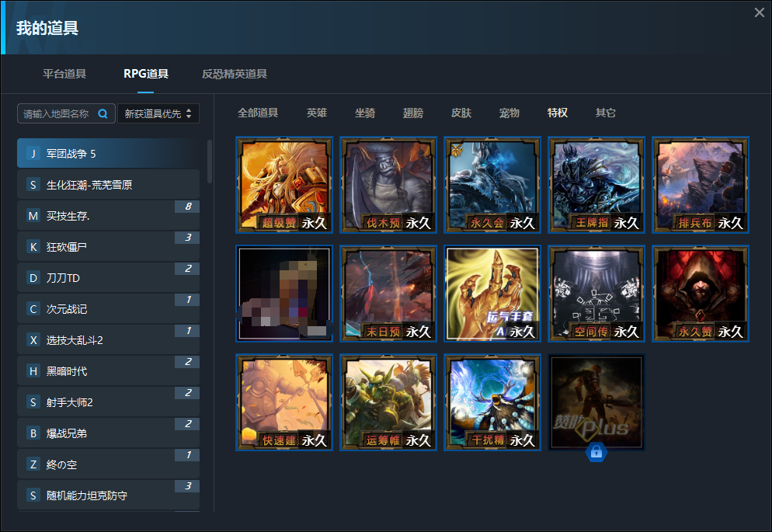Filter items by 皮肤

[x=461, y=113]
